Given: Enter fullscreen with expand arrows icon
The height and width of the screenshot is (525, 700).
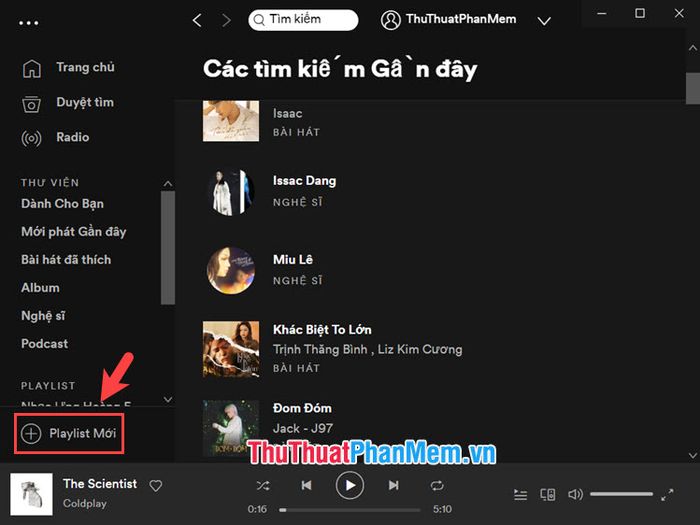Looking at the screenshot, I should coord(667,495).
